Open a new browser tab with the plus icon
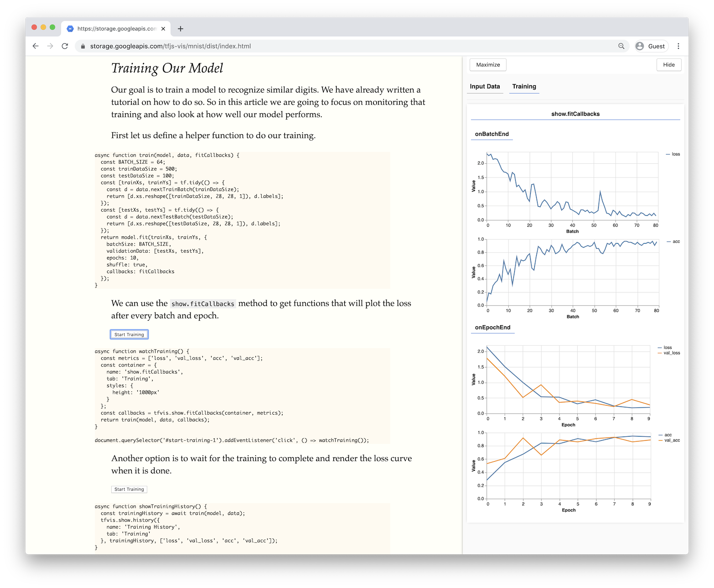The height and width of the screenshot is (588, 714). tap(181, 28)
